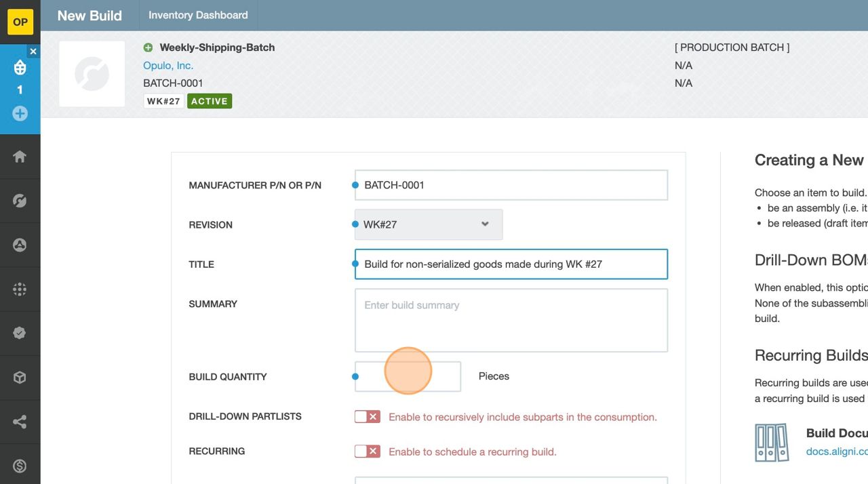Select the New Build header tab
868x484 pixels.
[x=90, y=16]
